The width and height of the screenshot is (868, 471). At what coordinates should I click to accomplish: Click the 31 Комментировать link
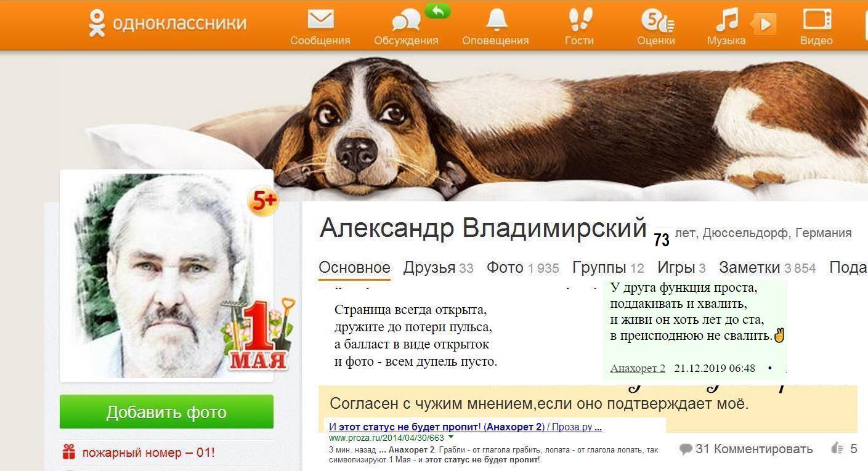(746, 449)
